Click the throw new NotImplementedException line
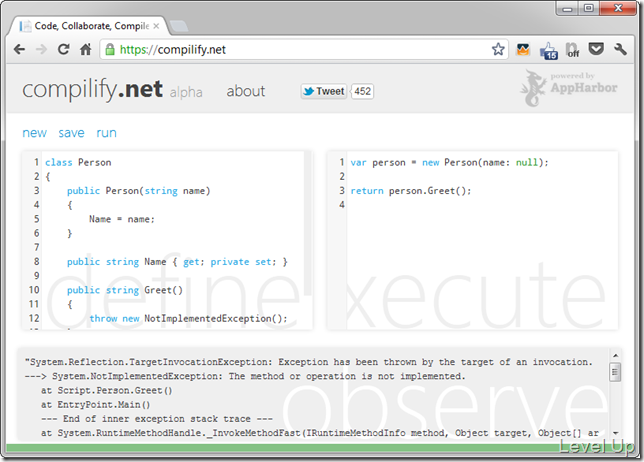 [x=188, y=319]
